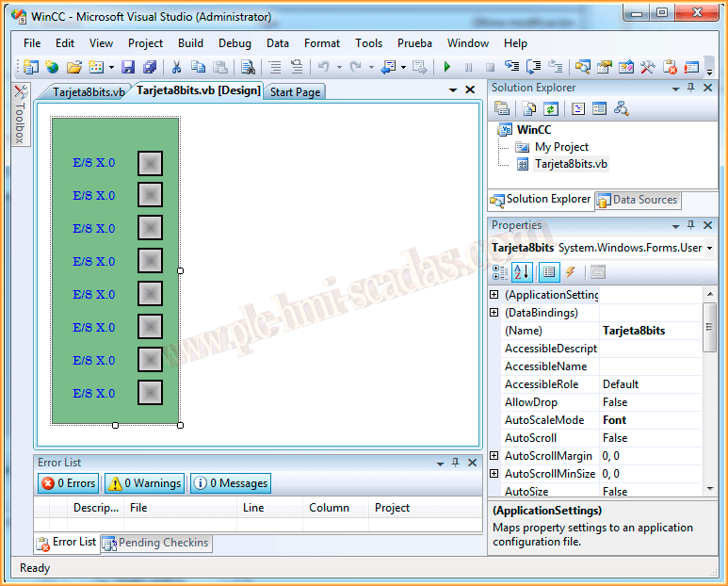The width and height of the screenshot is (728, 586).
Task: Expand the AutoScrollMargin property node
Action: (x=494, y=456)
